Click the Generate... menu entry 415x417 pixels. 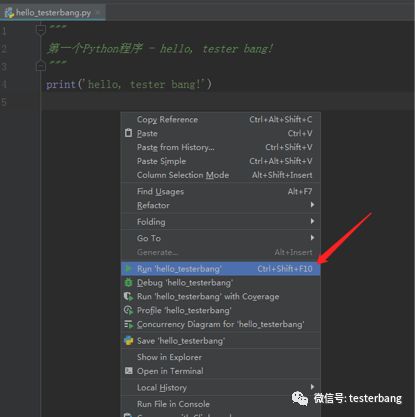coord(220,252)
